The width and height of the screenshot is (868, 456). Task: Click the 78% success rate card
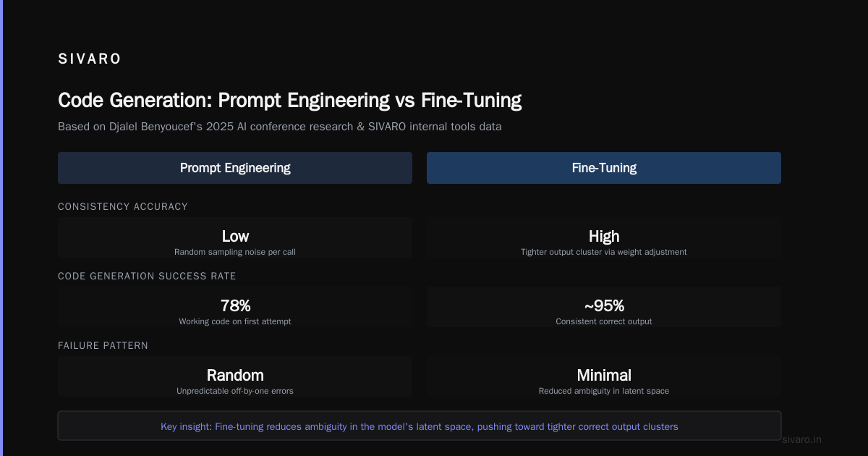235,308
